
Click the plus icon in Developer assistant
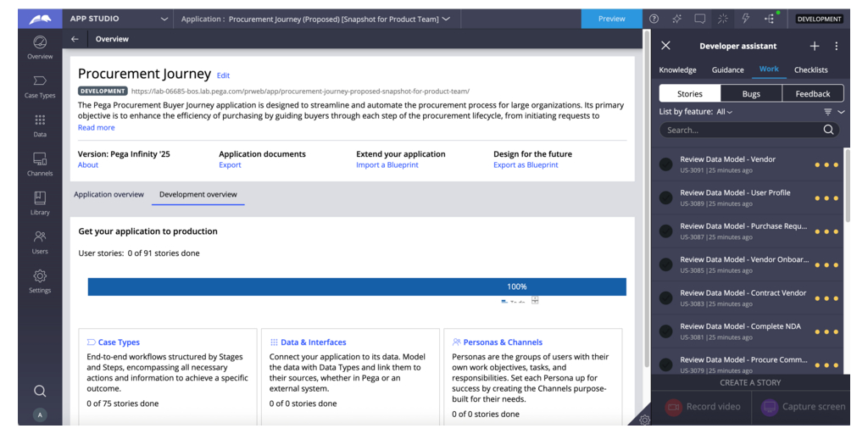[x=815, y=46]
